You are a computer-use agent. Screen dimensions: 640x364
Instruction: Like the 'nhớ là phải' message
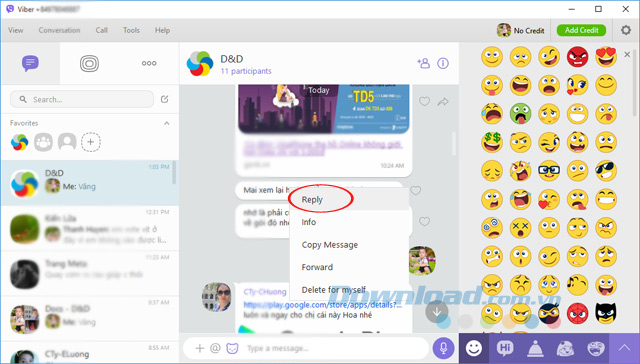(424, 222)
